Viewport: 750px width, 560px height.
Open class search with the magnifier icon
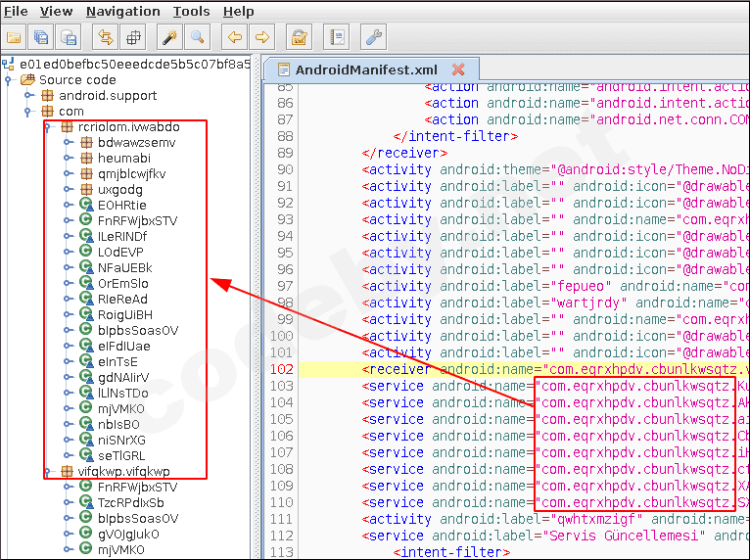[197, 38]
